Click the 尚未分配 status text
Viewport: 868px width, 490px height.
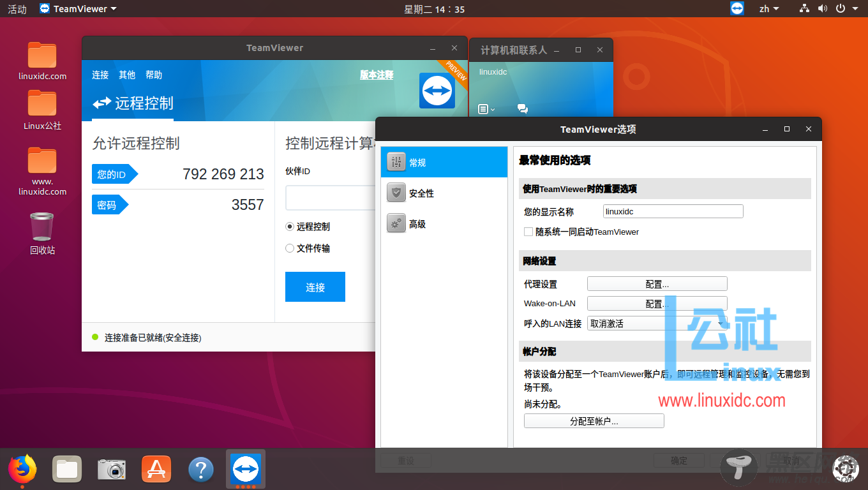pos(543,404)
